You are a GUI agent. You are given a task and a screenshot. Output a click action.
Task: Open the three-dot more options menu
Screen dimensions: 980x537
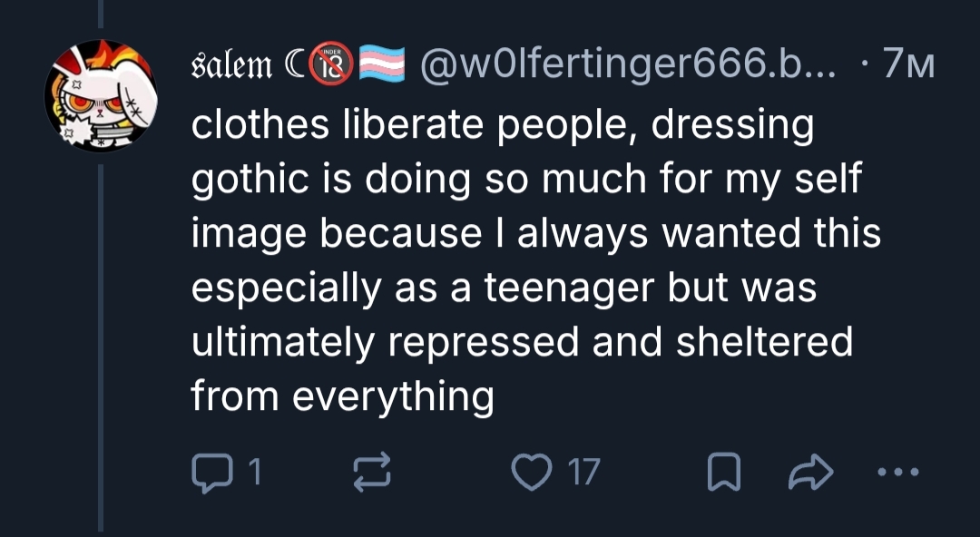898,472
